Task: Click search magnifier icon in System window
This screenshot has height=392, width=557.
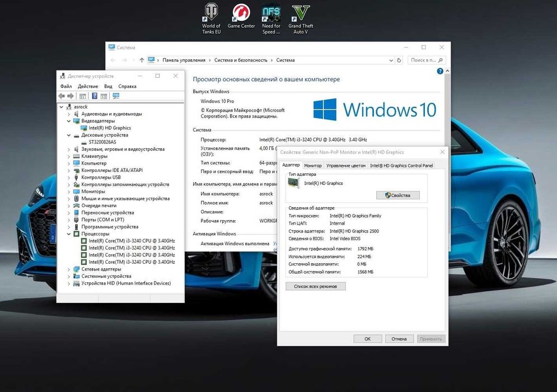Action: point(441,60)
